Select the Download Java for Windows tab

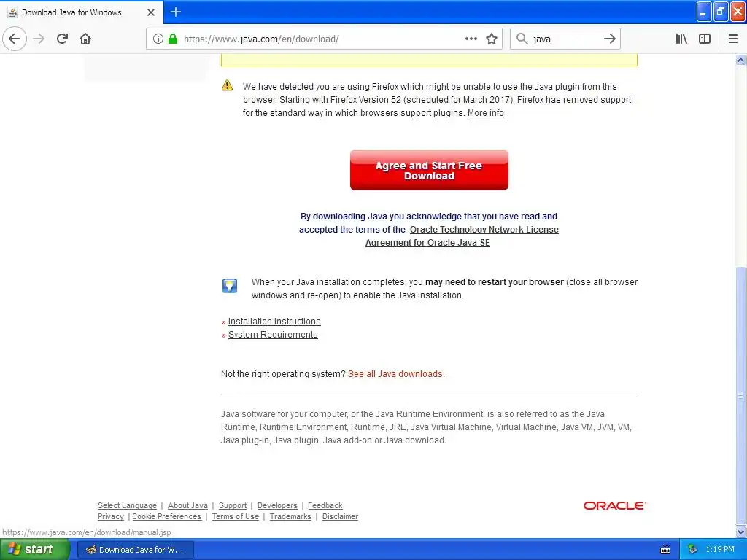click(x=82, y=12)
